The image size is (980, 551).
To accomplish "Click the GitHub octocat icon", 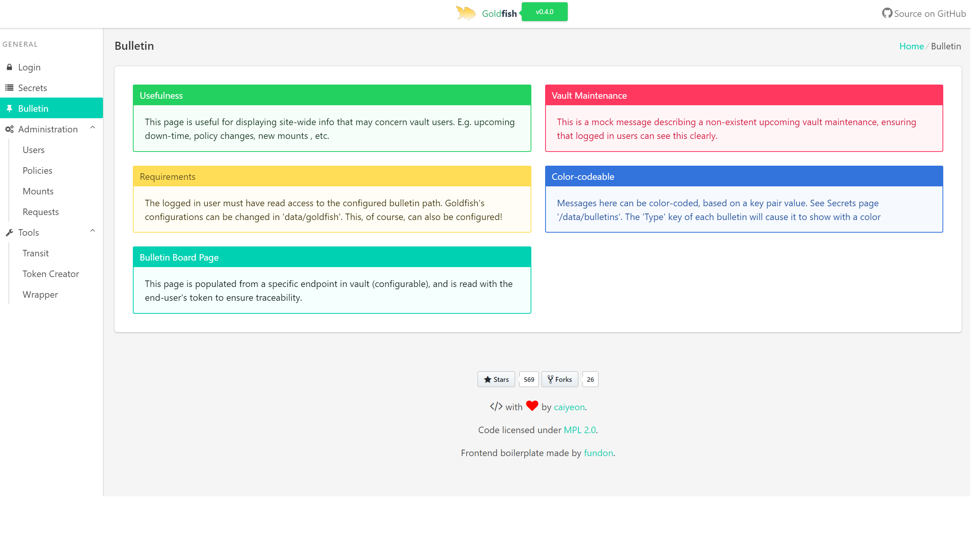I will pyautogui.click(x=887, y=13).
